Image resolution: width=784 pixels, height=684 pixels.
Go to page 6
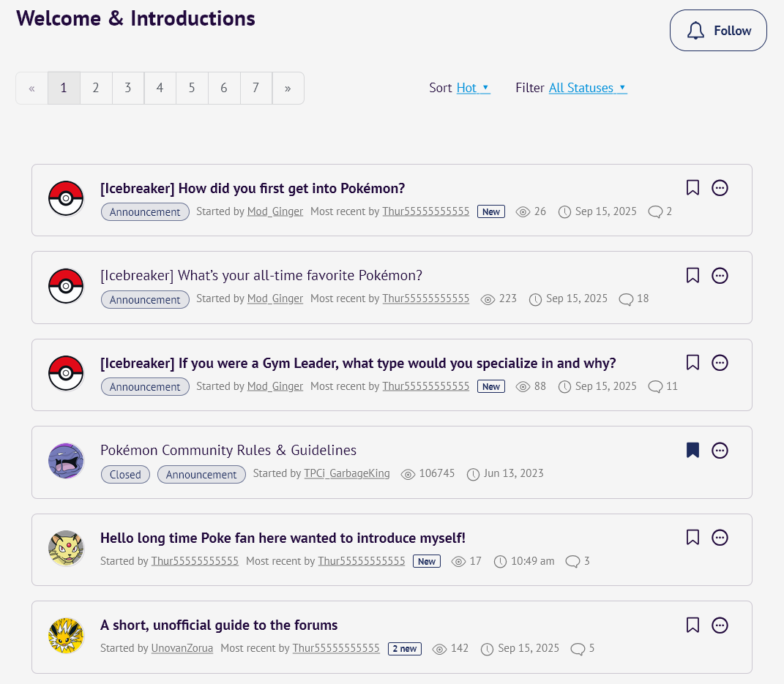coord(224,89)
